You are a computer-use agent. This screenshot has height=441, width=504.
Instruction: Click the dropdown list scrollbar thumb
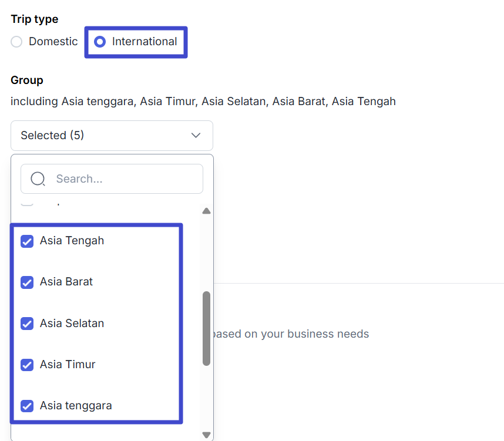point(206,328)
